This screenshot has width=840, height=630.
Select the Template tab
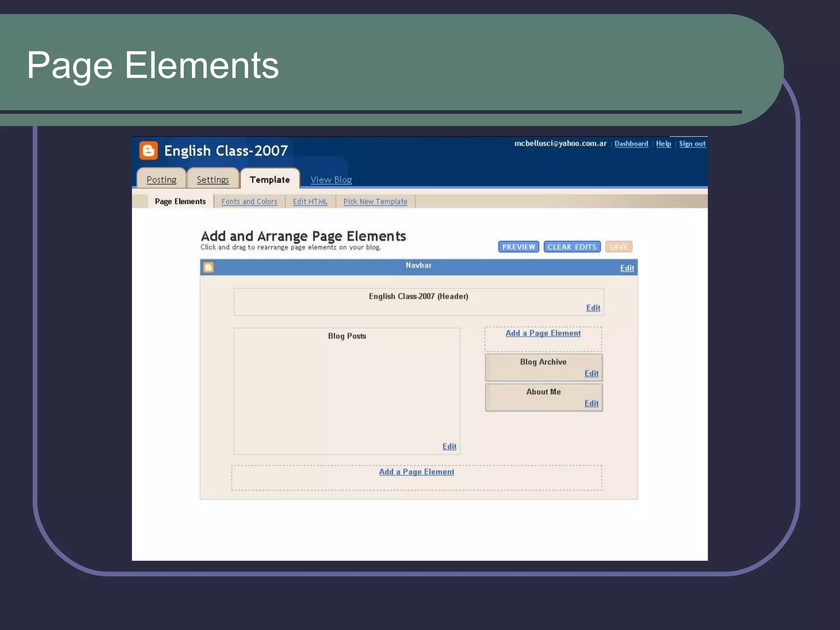pyautogui.click(x=269, y=180)
